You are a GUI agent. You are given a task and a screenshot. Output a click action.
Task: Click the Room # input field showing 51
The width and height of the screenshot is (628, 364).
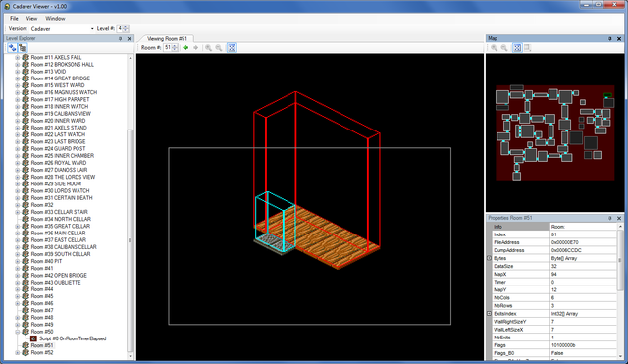point(168,48)
